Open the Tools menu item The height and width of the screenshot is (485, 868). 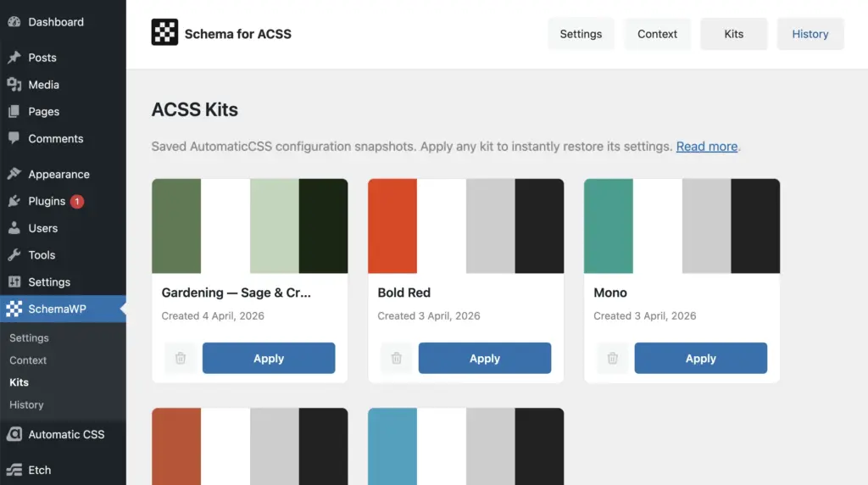tap(63, 254)
